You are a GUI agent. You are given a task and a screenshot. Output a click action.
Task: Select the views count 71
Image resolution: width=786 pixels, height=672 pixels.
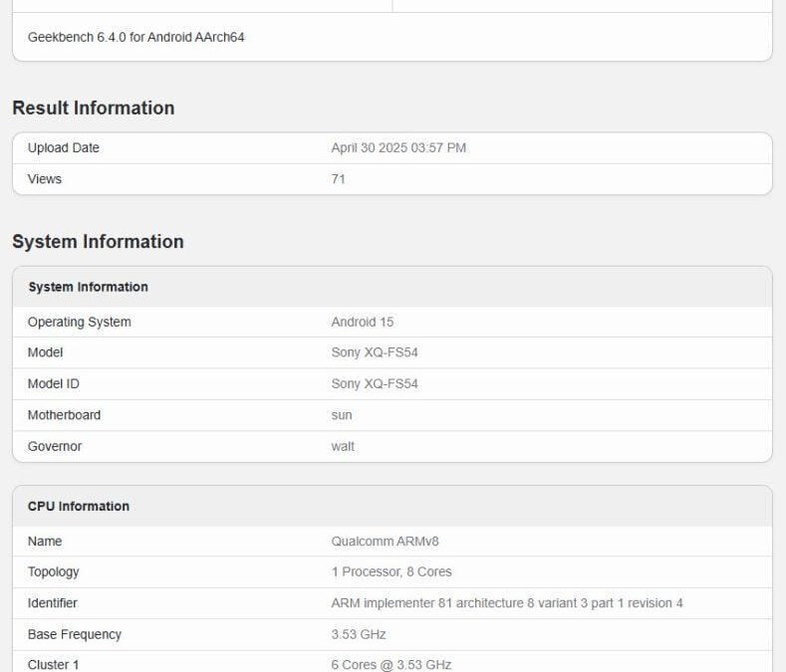339,179
